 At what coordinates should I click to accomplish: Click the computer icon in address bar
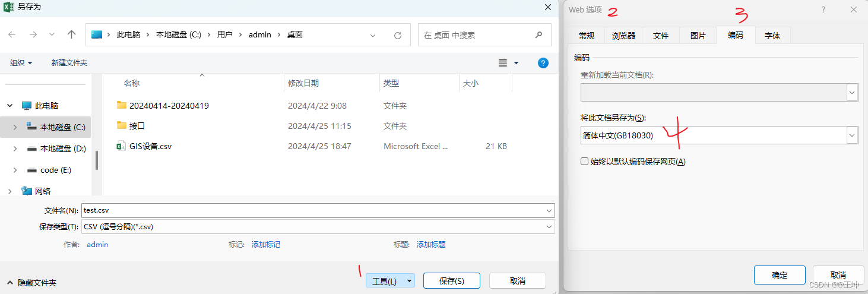pyautogui.click(x=97, y=34)
